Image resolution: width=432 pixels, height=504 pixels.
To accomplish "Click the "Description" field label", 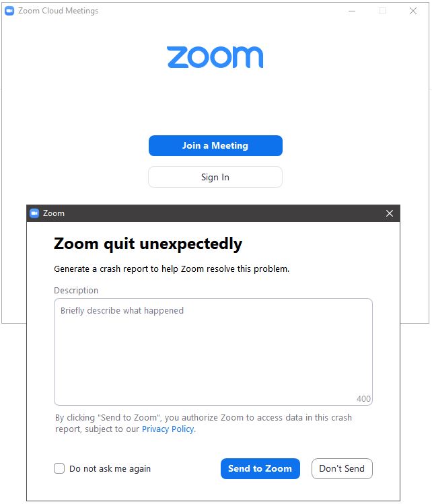I will [x=76, y=291].
